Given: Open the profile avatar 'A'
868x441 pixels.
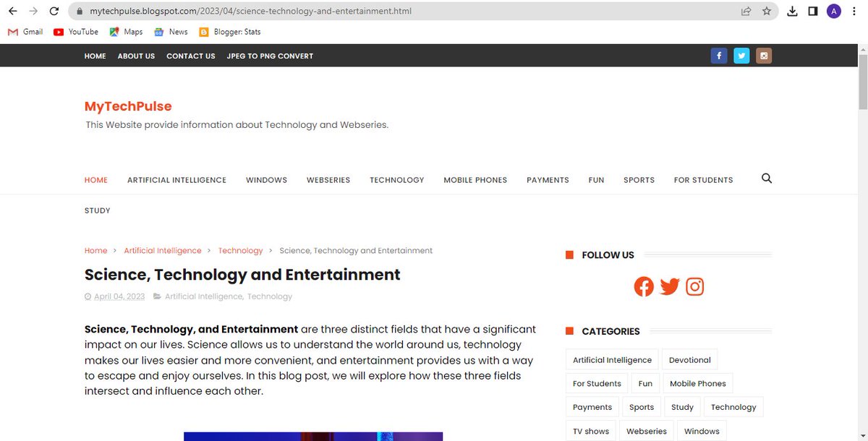Looking at the screenshot, I should coord(834,12).
